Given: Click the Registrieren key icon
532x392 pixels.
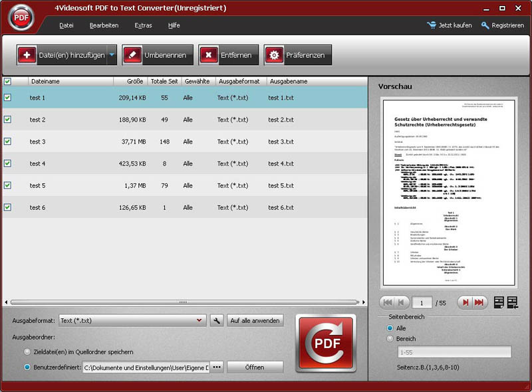Looking at the screenshot, I should [x=485, y=25].
